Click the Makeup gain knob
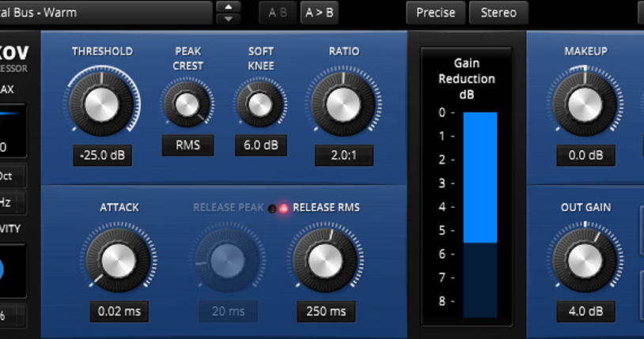The image size is (644, 339). point(585,104)
